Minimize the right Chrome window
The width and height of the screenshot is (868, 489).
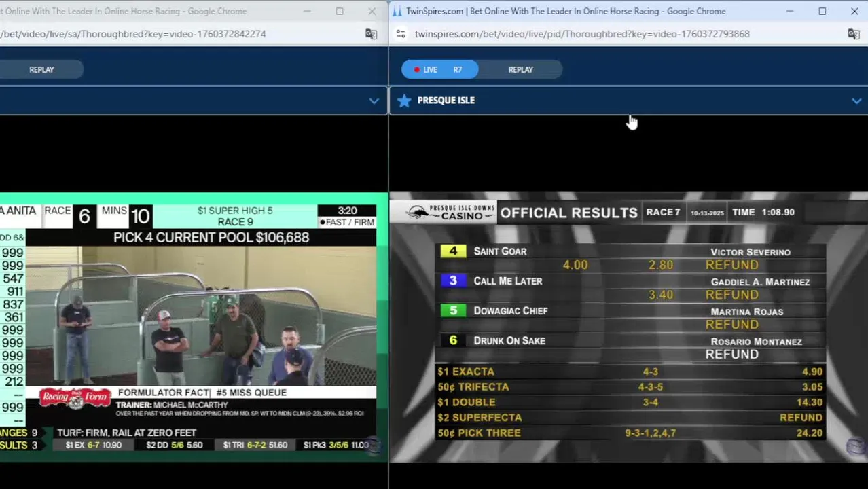[x=790, y=12]
